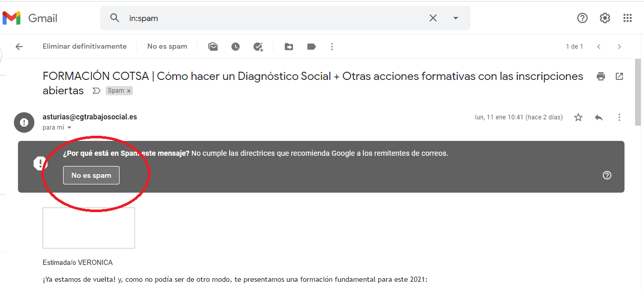Image resolution: width=644 pixels, height=291 pixels.
Task: Open the labels tag icon
Action: click(x=311, y=47)
